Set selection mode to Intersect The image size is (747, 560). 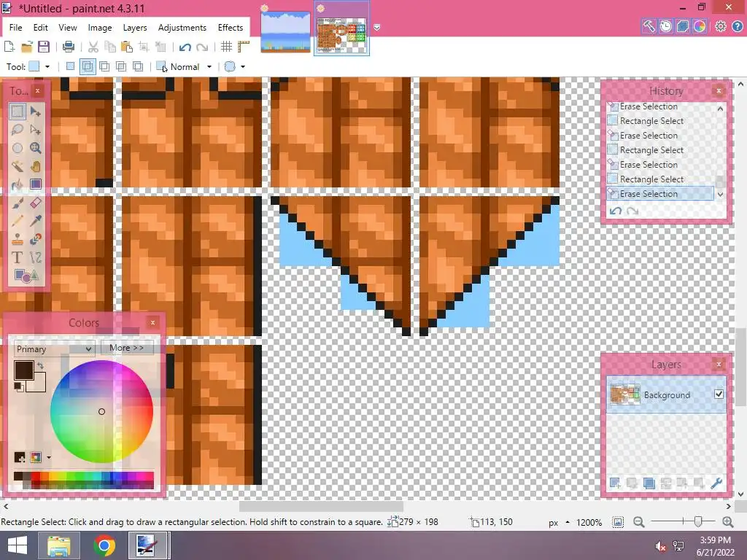pos(121,66)
